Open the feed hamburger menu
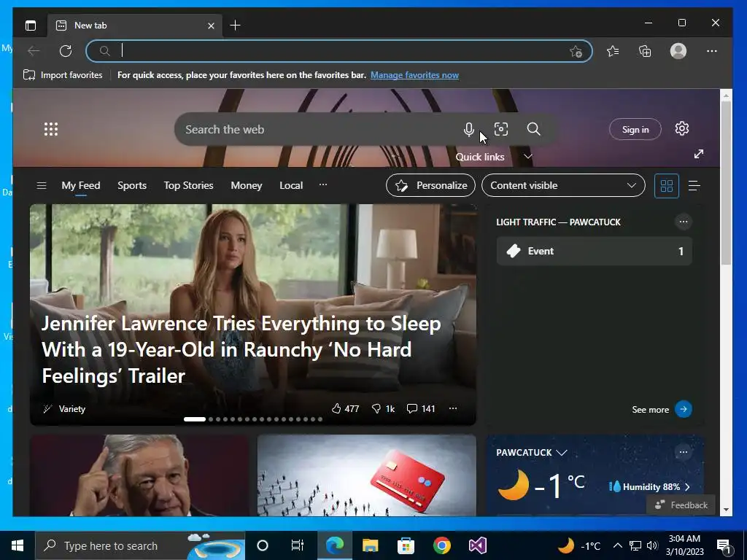The width and height of the screenshot is (747, 560). pos(42,185)
